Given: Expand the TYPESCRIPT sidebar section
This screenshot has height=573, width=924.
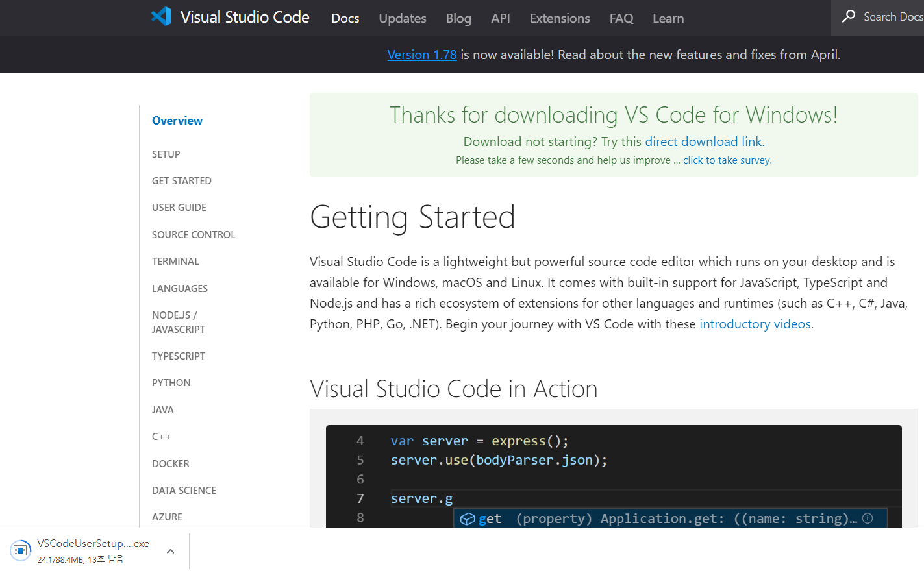Looking at the screenshot, I should [x=179, y=356].
